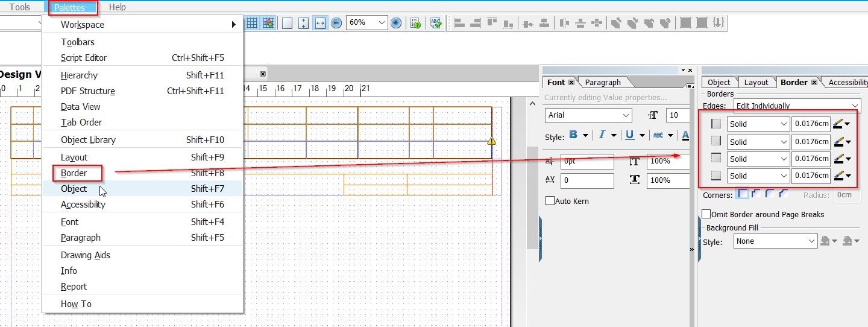Viewport: 868px width, 327px height.
Task: Open the Help menu
Action: click(x=118, y=7)
